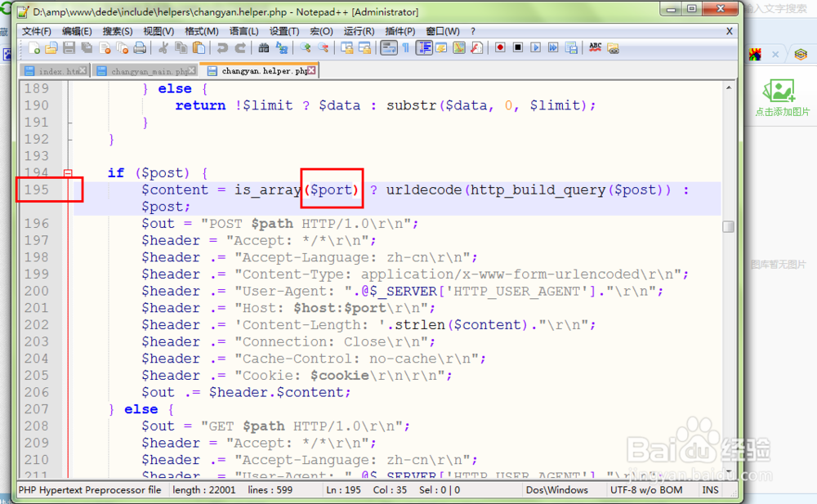Paste using the clipboard toolbar icon
This screenshot has height=504, width=817.
[199, 48]
